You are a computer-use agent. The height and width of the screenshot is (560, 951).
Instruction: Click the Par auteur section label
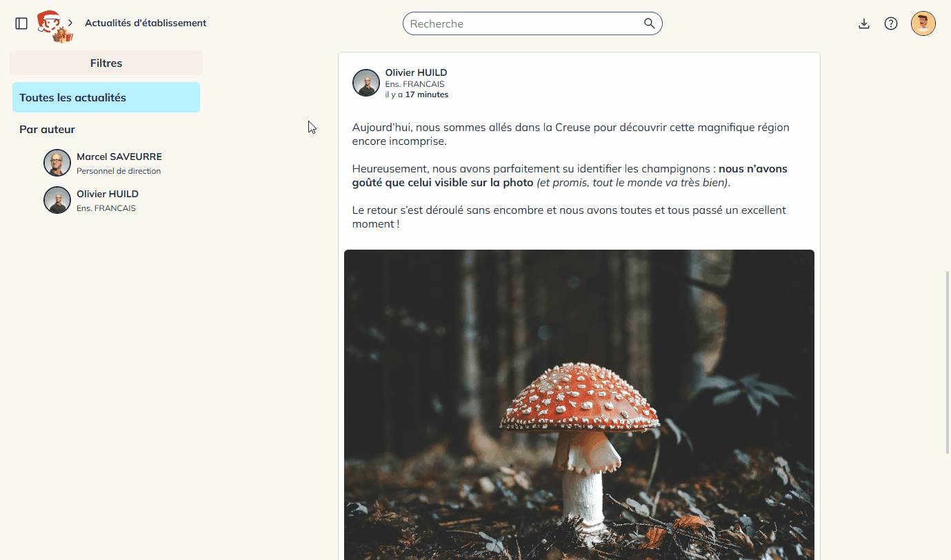tap(47, 130)
